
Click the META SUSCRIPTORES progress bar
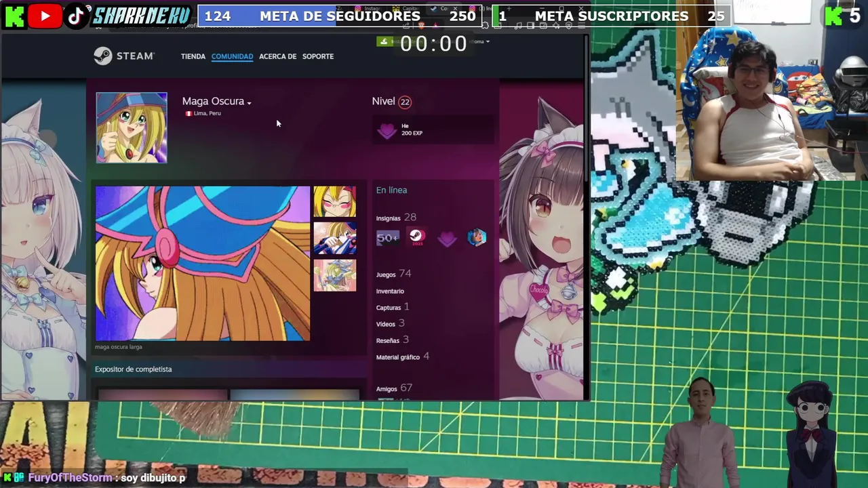coord(612,16)
